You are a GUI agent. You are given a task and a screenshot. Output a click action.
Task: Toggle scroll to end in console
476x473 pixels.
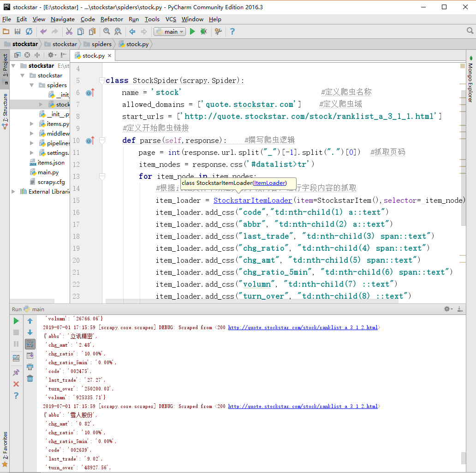30,355
